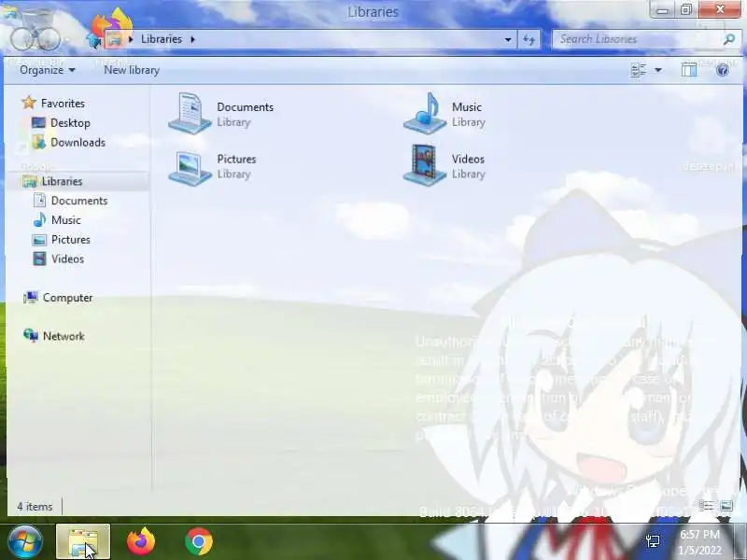Open the Videos library icon
This screenshot has height=560, width=747.
(x=425, y=165)
